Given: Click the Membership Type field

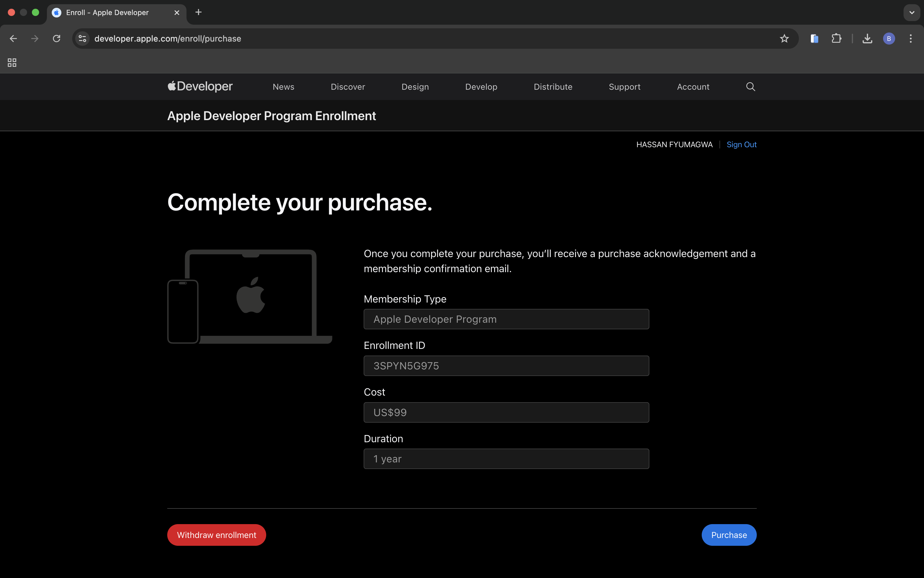Looking at the screenshot, I should (x=506, y=319).
